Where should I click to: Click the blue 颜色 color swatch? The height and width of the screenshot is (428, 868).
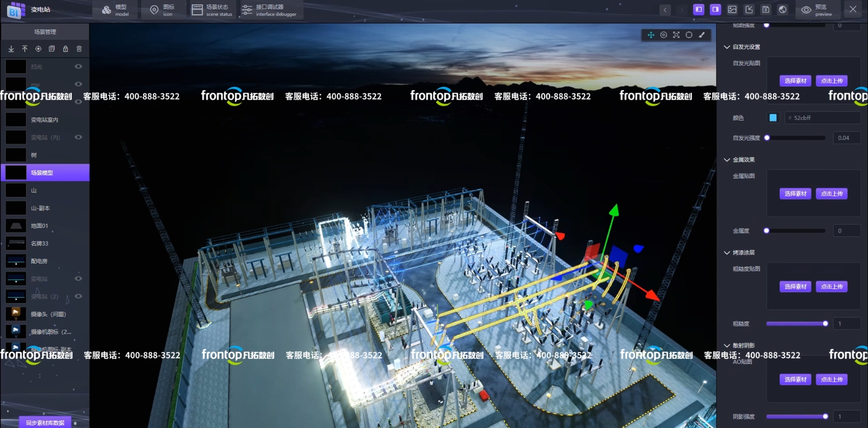[773, 118]
